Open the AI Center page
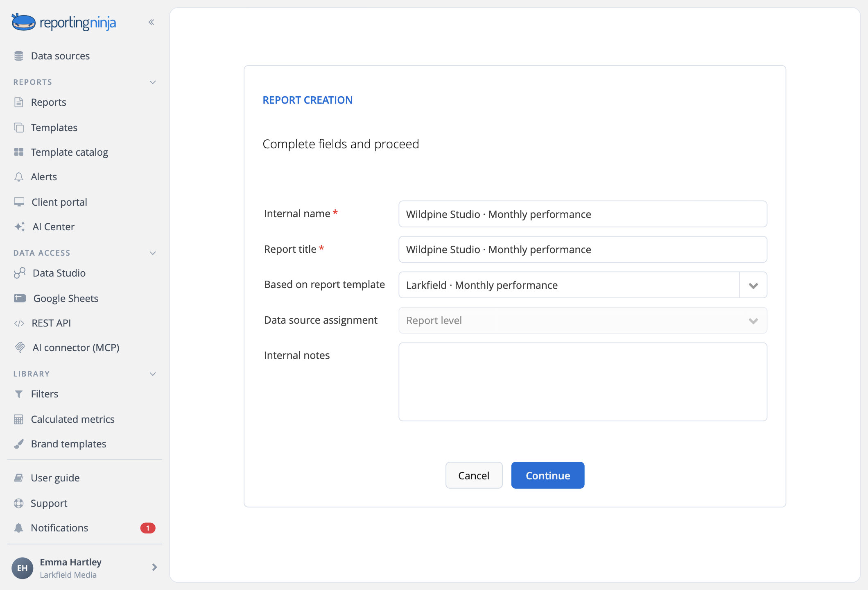868x590 pixels. (x=53, y=227)
